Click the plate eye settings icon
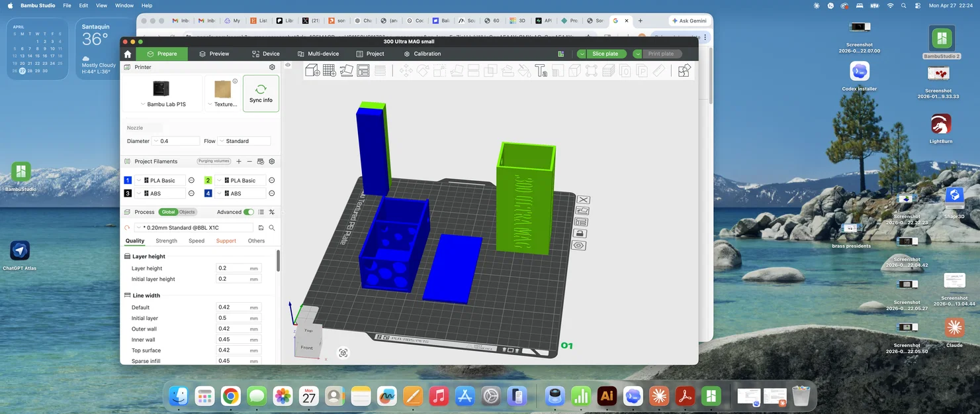The width and height of the screenshot is (980, 414). (x=579, y=245)
